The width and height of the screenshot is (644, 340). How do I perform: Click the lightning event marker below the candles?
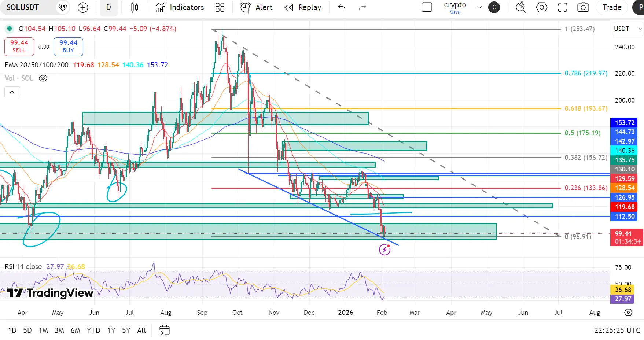click(x=384, y=250)
